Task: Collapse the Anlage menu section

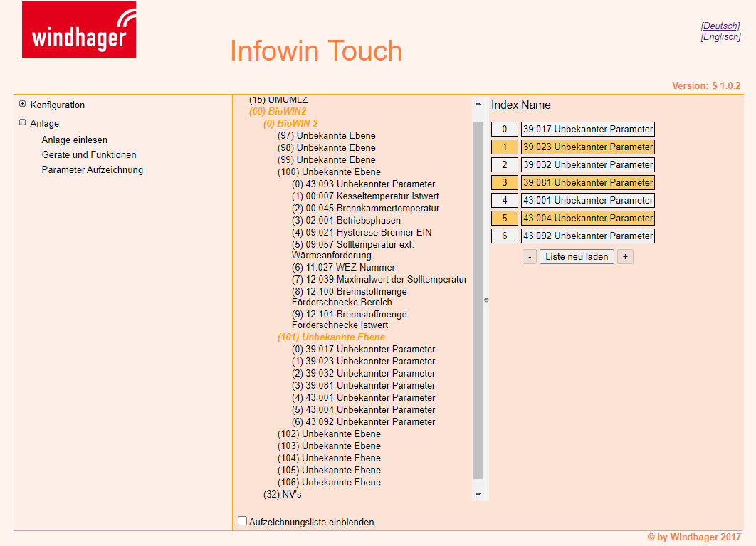Action: [23, 122]
